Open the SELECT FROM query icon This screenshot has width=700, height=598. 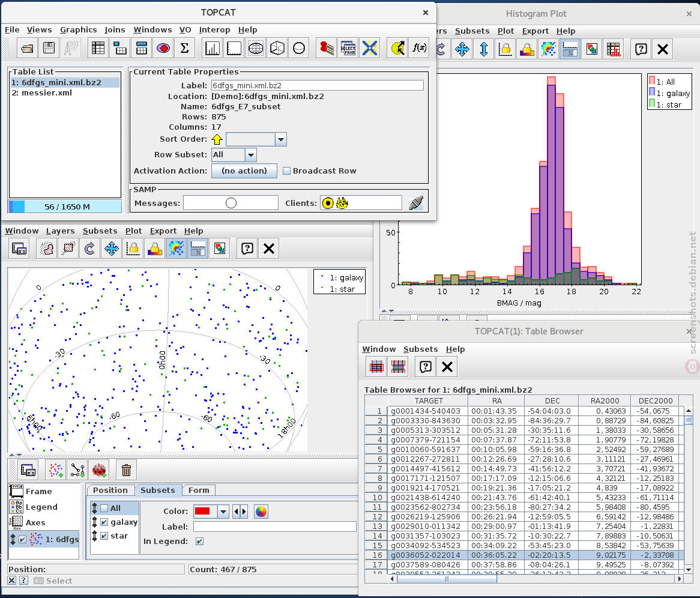(x=348, y=48)
